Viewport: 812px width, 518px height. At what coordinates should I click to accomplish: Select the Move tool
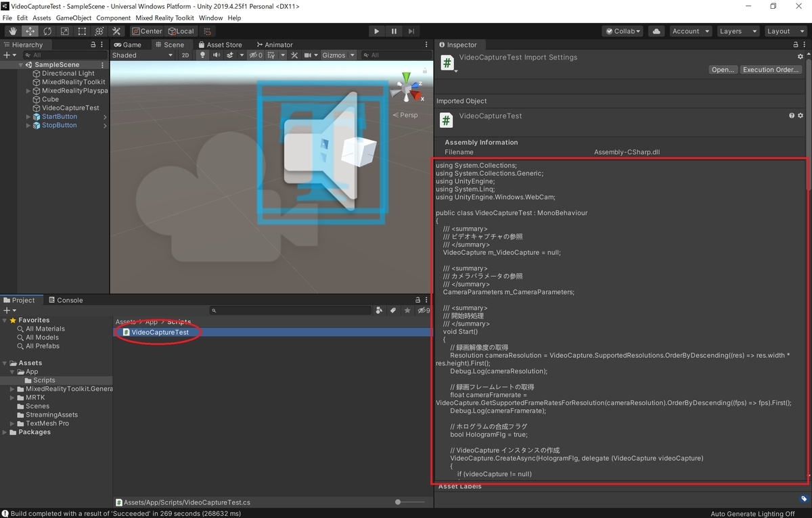coord(30,31)
